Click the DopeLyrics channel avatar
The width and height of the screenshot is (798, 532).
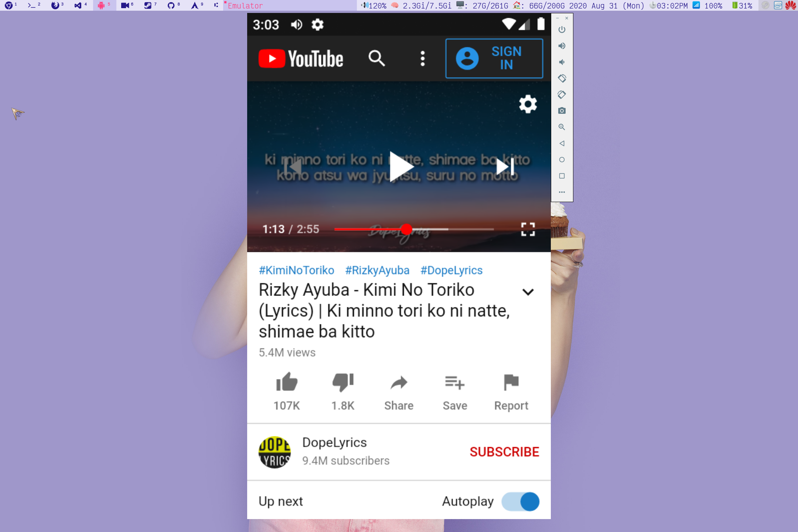point(274,452)
